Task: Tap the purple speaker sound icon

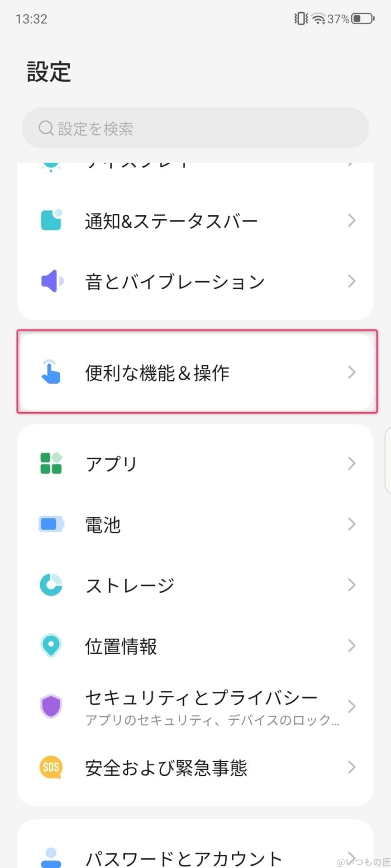Action: tap(52, 281)
